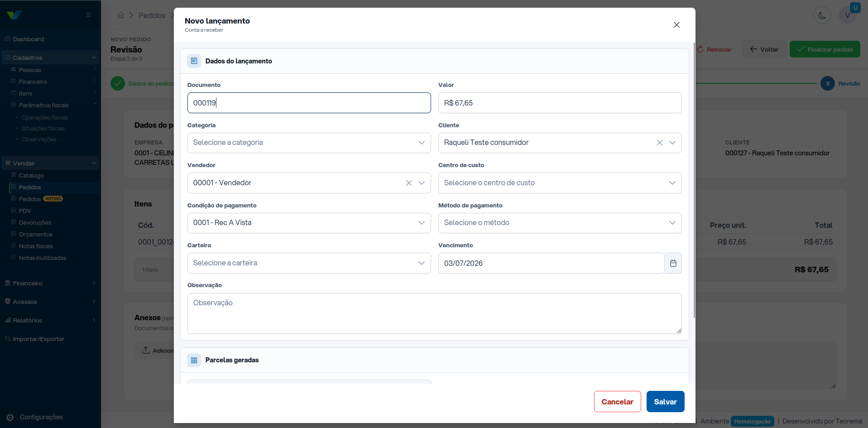Open the Vencimento calendar picker icon
The height and width of the screenshot is (428, 868).
tap(673, 263)
